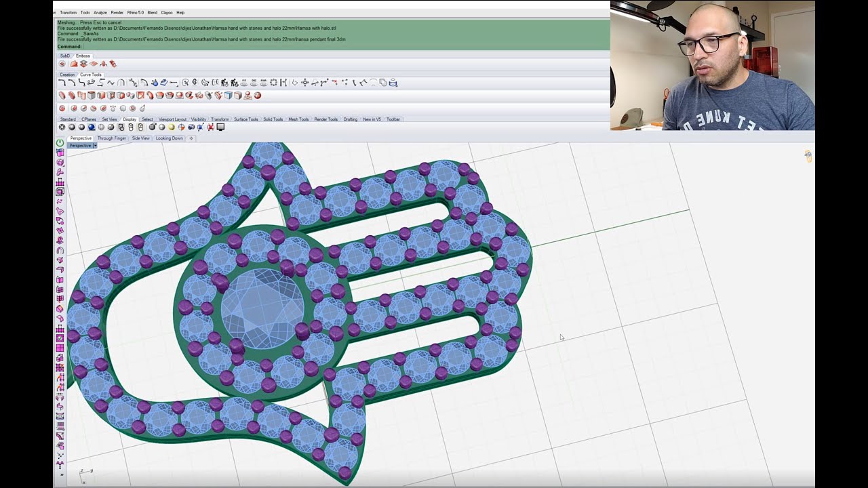Open the Rhino 5.0 menu

(x=136, y=12)
